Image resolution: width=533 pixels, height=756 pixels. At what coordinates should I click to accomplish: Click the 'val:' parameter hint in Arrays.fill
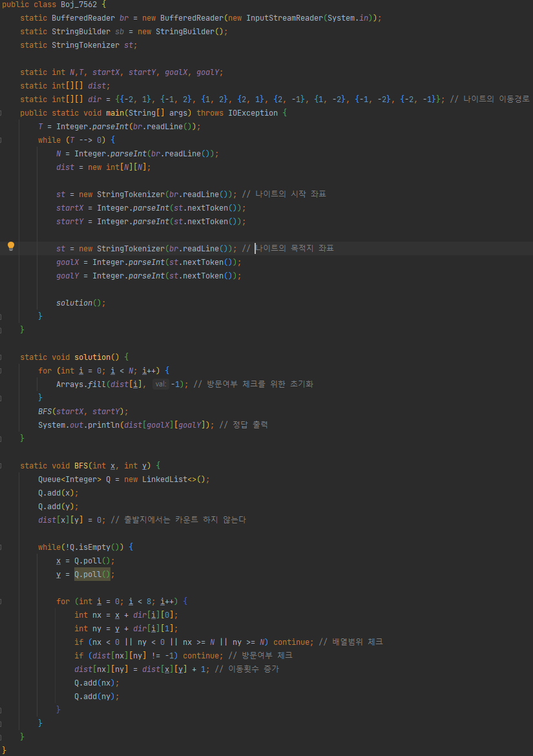(160, 384)
